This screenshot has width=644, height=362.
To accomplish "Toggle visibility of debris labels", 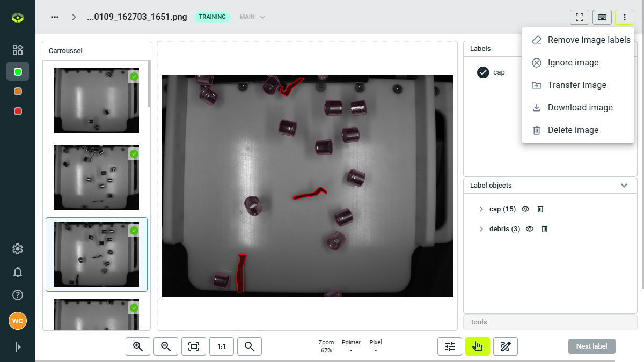I will pos(529,229).
